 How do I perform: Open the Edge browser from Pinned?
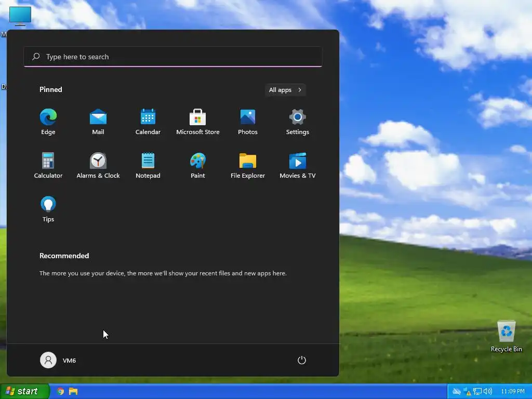48,122
